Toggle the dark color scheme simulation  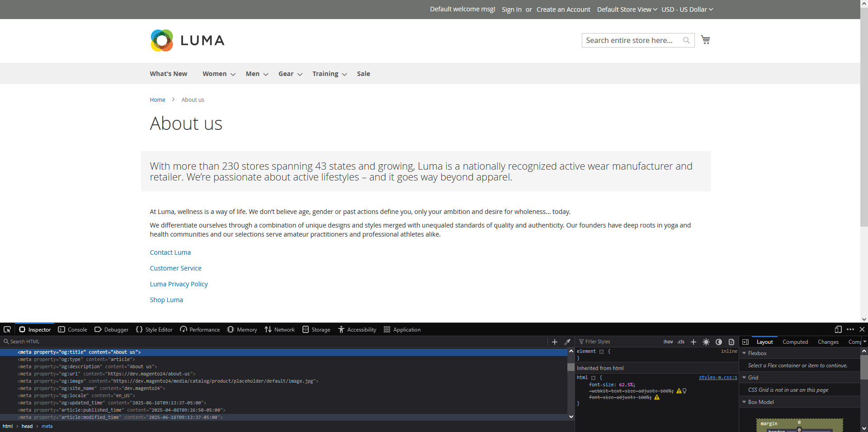pos(719,342)
